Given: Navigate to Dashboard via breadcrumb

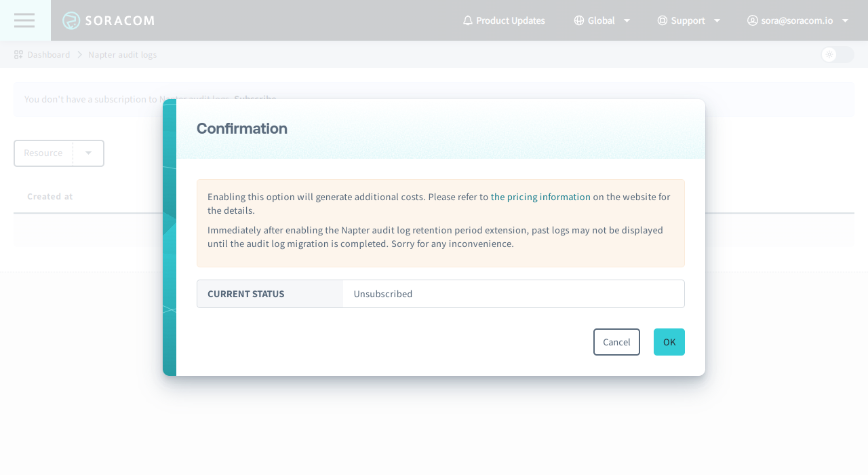Looking at the screenshot, I should point(47,54).
